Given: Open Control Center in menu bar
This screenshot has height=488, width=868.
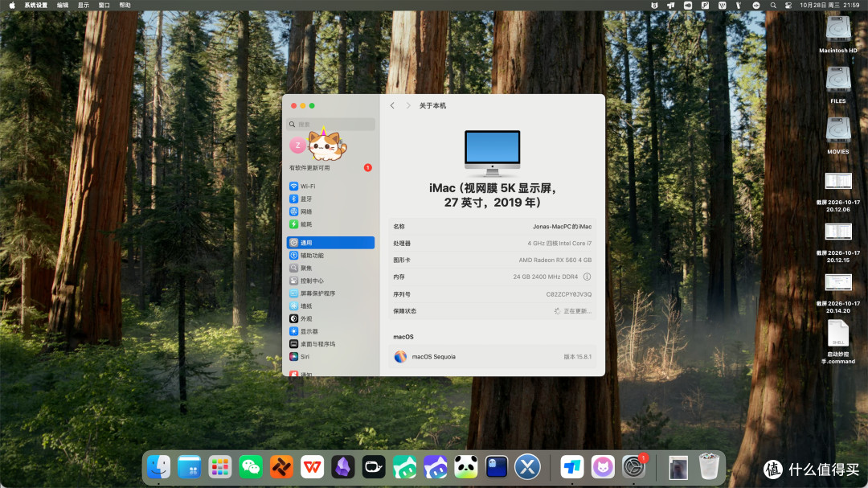Looking at the screenshot, I should [788, 5].
